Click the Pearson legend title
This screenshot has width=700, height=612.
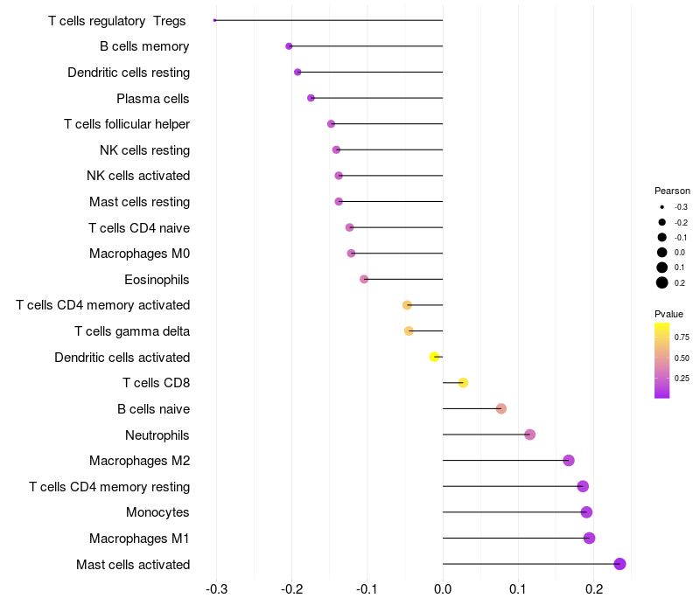[x=672, y=191]
